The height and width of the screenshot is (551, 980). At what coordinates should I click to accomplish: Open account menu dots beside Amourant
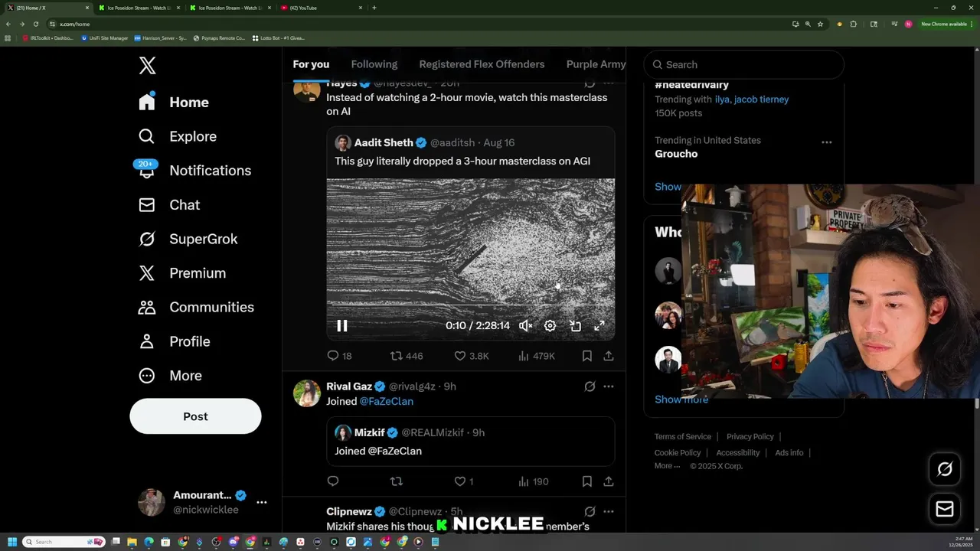[262, 502]
